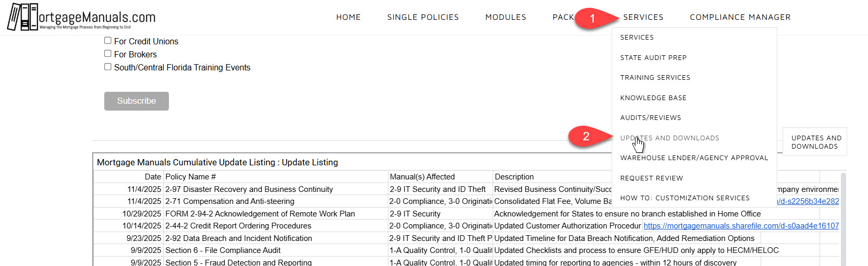Screen dimensions: 868x266
Task: Click Updates and Downloads dropdown entry
Action: pos(669,138)
